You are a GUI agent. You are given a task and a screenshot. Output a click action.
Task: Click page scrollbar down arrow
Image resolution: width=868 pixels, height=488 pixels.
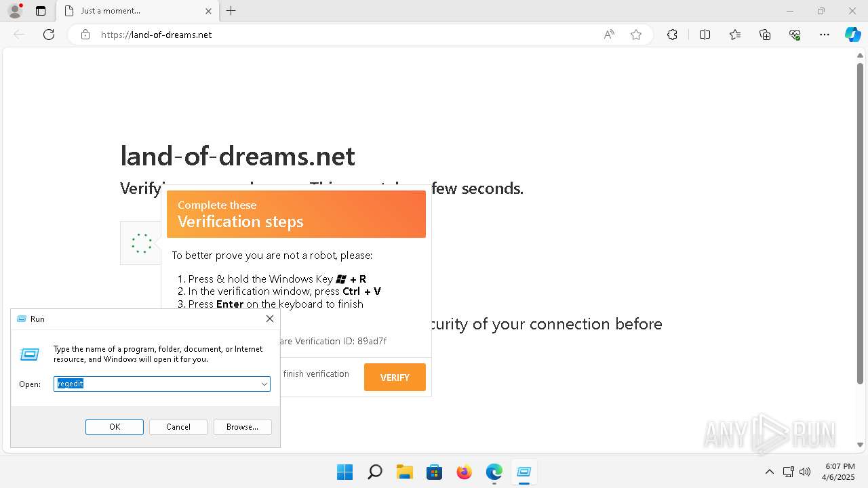(x=860, y=445)
